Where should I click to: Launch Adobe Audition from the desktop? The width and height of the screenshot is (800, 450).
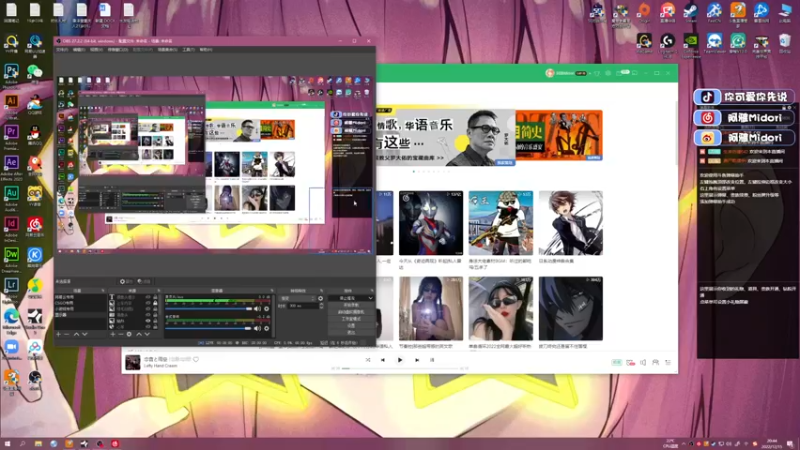click(x=11, y=193)
